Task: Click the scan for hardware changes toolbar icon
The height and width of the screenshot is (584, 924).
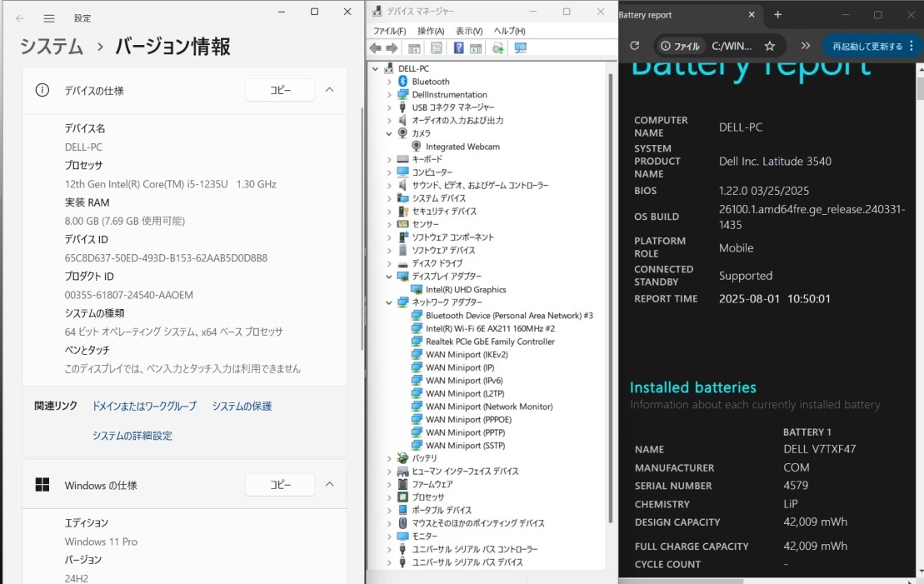Action: pos(521,48)
